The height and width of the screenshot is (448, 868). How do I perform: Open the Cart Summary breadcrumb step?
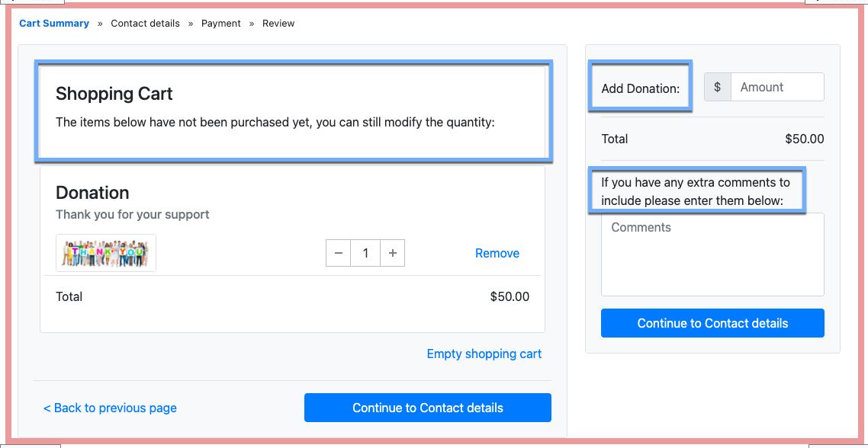point(54,24)
